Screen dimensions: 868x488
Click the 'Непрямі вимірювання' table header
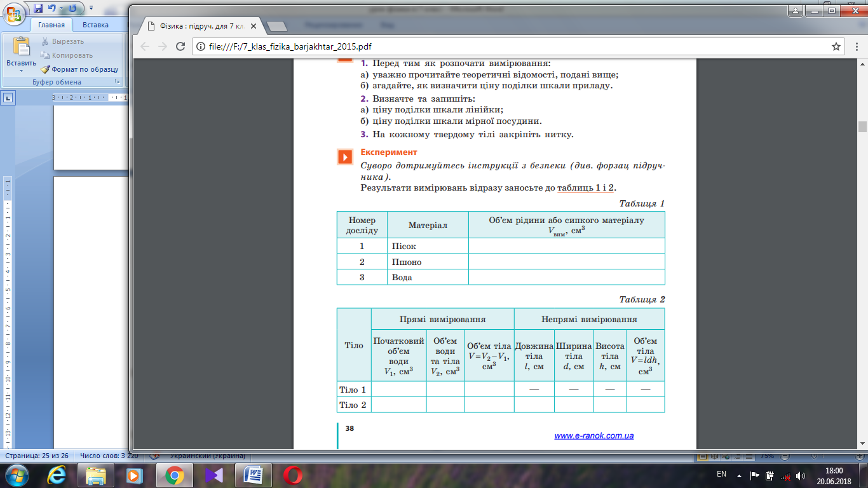(x=589, y=320)
